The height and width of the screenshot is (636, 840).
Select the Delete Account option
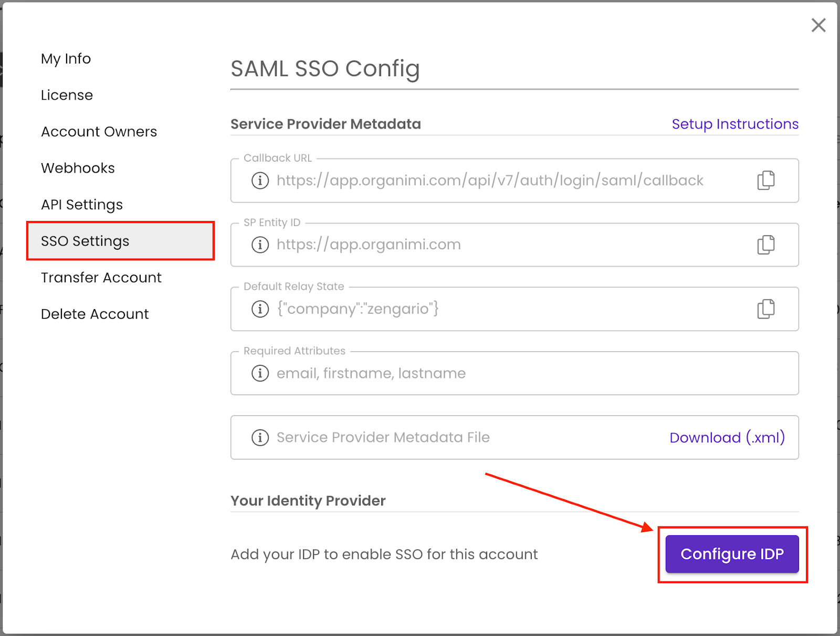[94, 314]
